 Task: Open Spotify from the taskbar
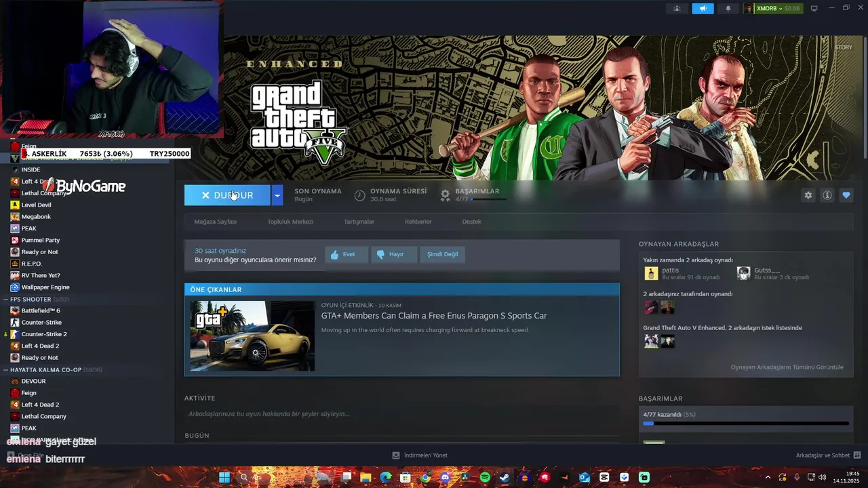[485, 477]
